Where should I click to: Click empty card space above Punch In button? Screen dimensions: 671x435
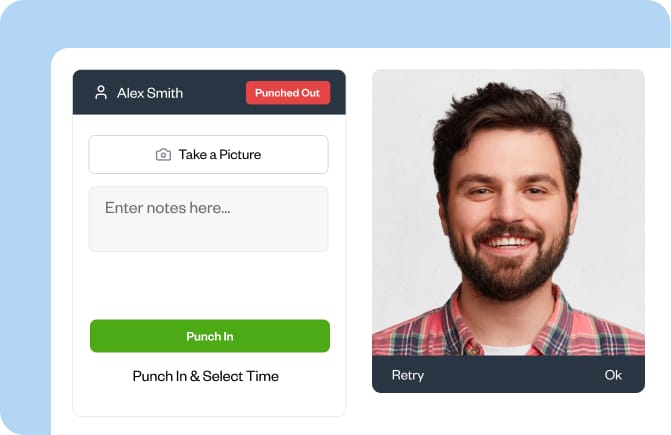[x=209, y=285]
